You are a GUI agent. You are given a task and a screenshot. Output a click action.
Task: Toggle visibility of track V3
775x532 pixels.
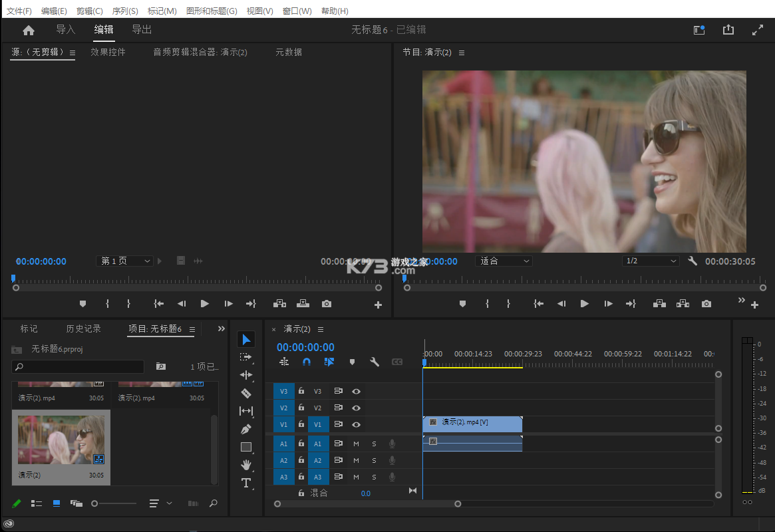click(x=356, y=391)
